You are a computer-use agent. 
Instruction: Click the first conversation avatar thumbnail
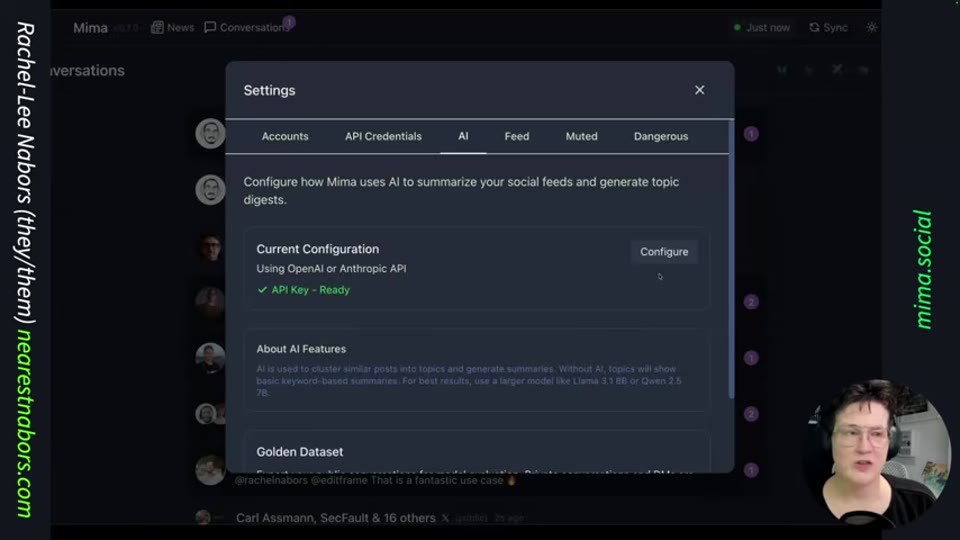[x=210, y=133]
